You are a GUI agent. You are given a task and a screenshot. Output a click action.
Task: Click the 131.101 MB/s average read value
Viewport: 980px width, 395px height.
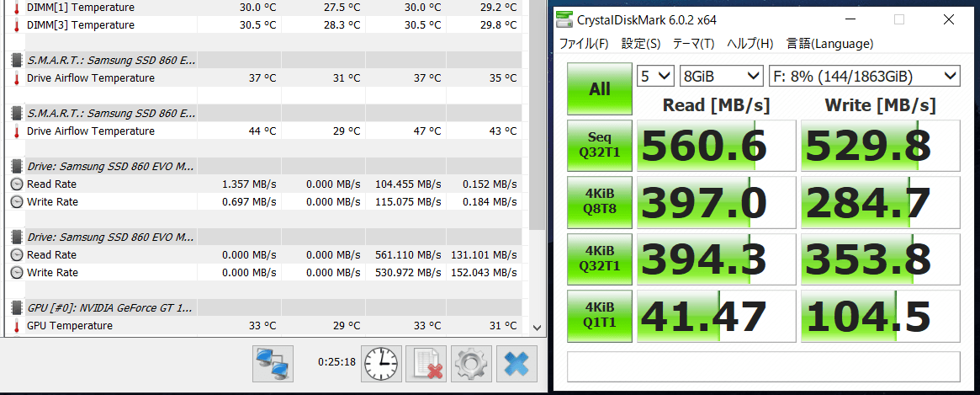click(x=484, y=255)
